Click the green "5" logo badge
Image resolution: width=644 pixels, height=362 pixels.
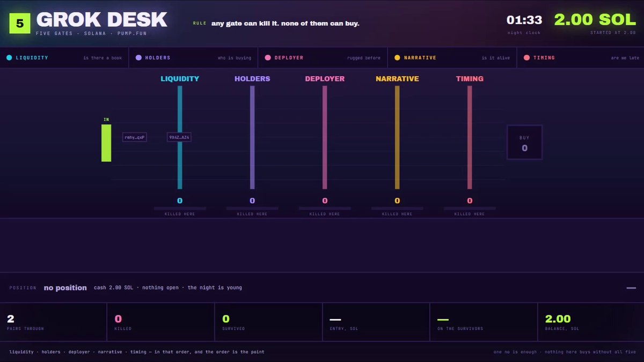pos(20,23)
